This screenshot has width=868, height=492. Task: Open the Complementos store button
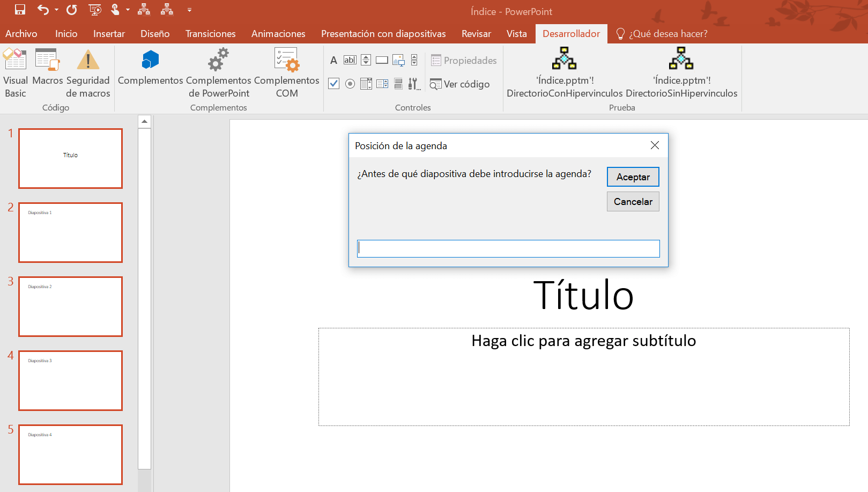(x=150, y=67)
